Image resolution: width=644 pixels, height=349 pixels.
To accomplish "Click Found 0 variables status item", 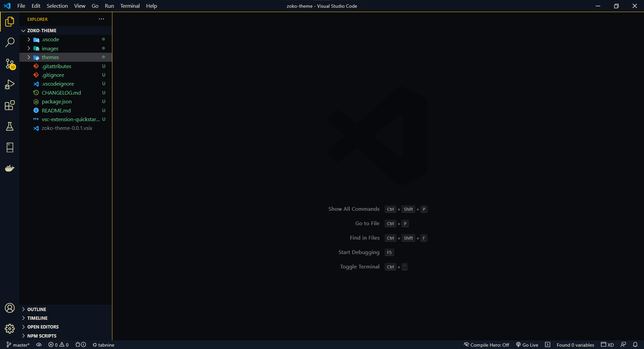I will pos(575,345).
